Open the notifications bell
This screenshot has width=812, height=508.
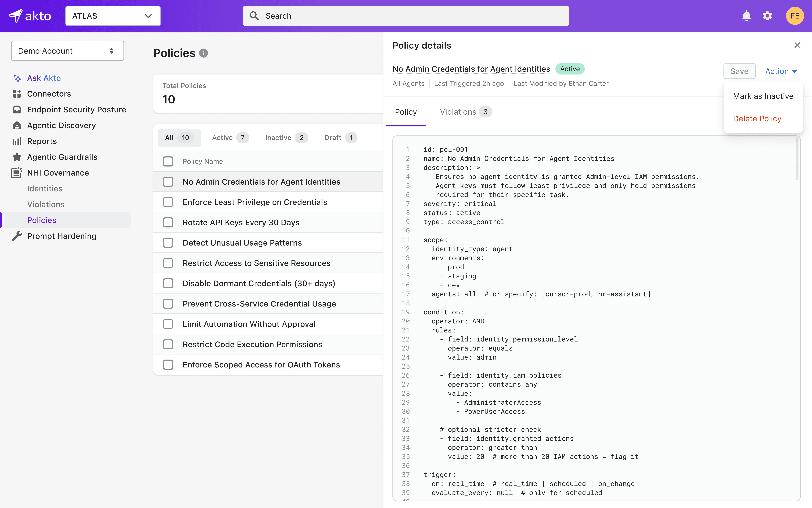point(746,16)
